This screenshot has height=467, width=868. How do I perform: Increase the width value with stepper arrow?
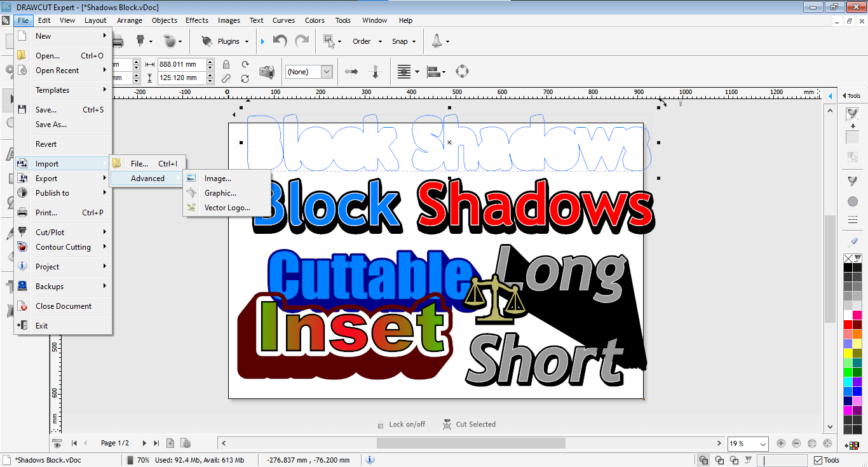point(210,62)
